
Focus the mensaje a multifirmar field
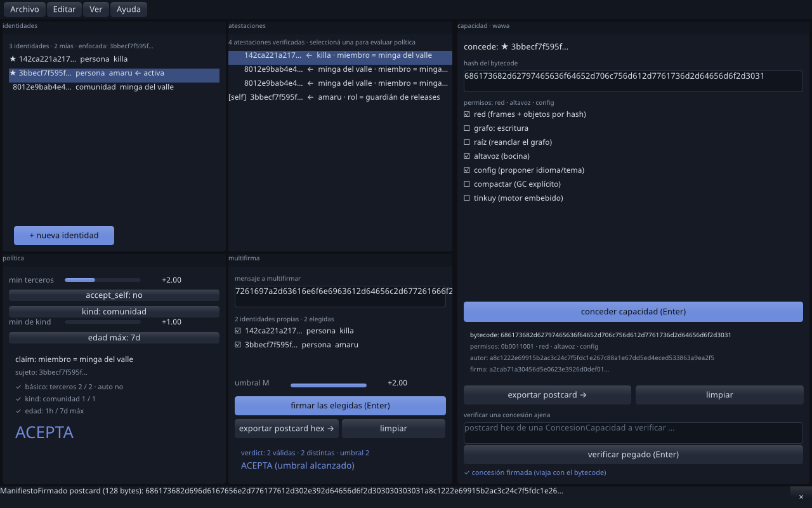point(340,297)
